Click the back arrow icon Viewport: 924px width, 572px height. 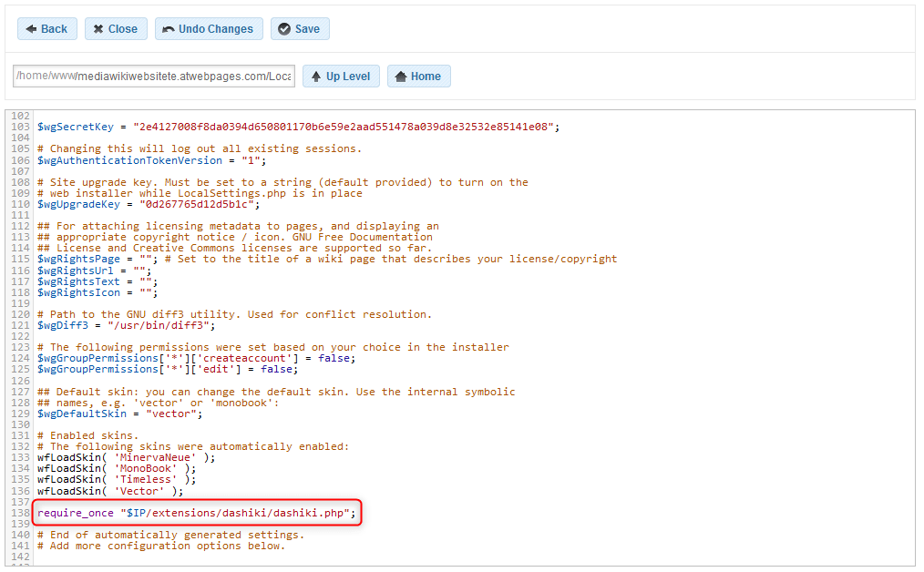(x=30, y=28)
